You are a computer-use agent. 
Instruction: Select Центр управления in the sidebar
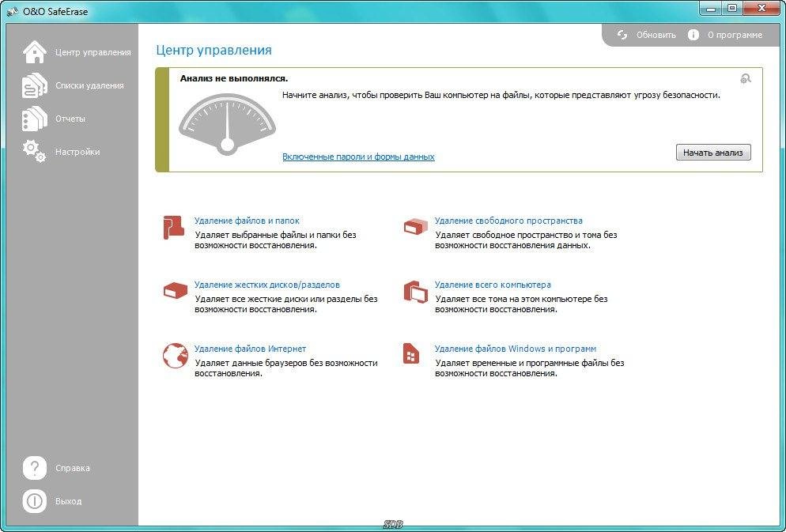93,52
